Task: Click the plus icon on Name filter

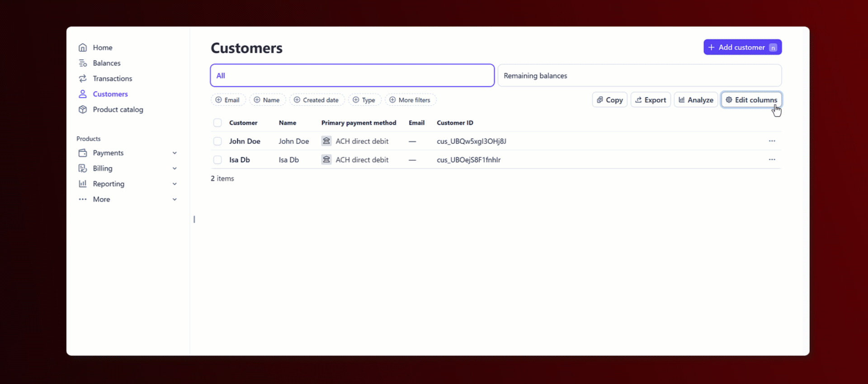Action: pyautogui.click(x=257, y=100)
